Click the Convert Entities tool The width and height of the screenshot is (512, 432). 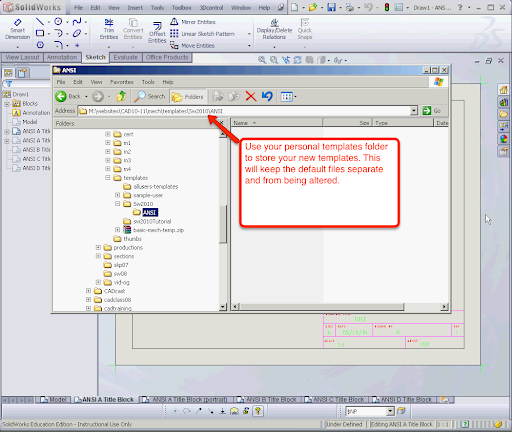click(x=133, y=29)
